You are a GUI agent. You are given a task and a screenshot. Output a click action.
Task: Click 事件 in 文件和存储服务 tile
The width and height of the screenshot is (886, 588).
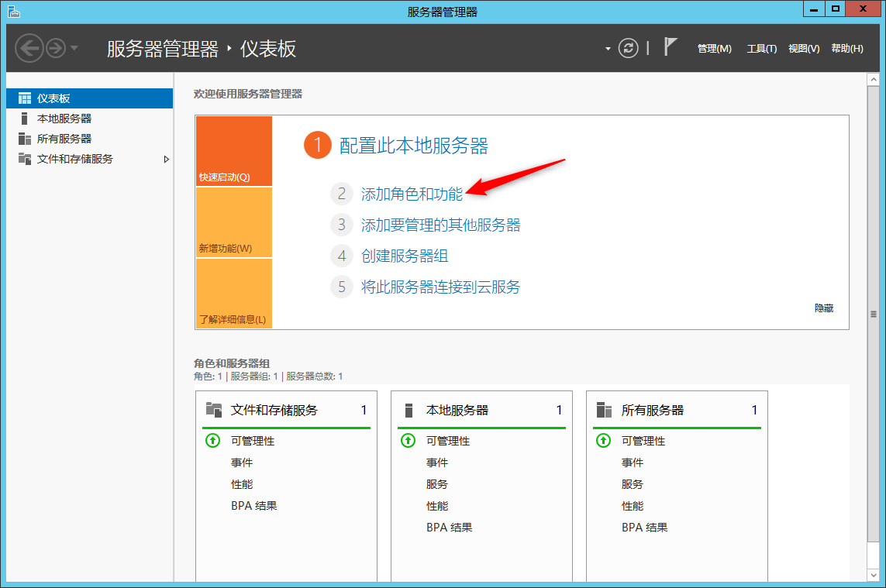[242, 462]
